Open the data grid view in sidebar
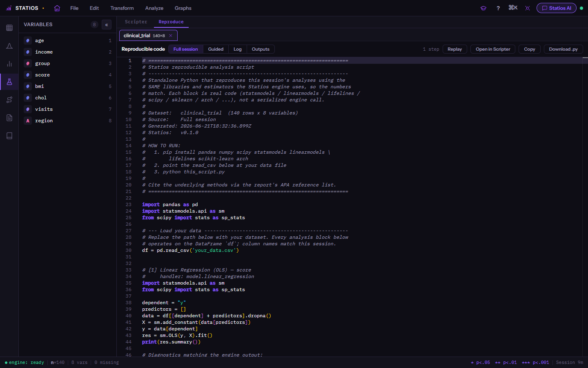Screen dimensions: 588x368 click(x=9, y=28)
